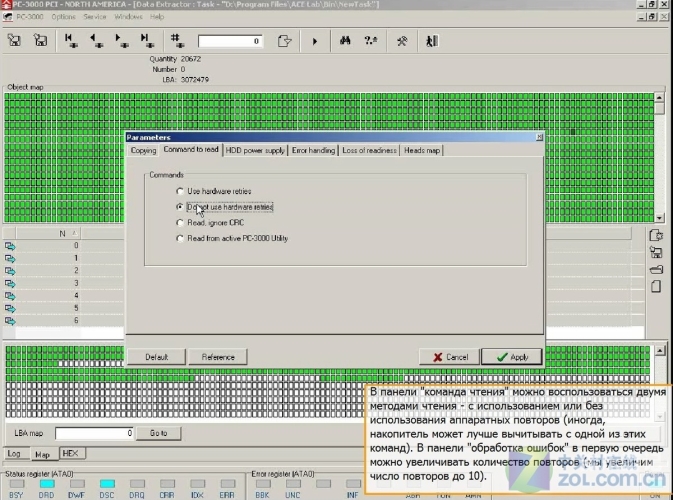Viewport: 673px width, 500px height.
Task: Click the second toolbar drive icon
Action: (40, 41)
